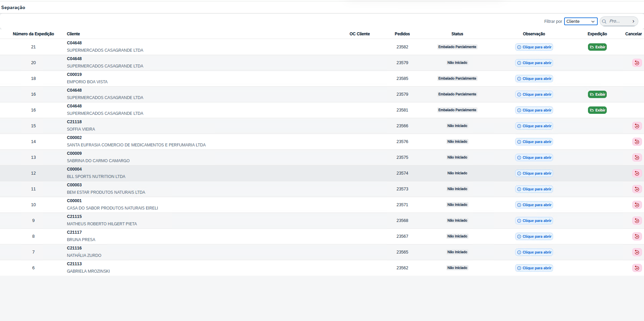Click the search magnifier icon
This screenshot has height=321, width=644.
(x=604, y=21)
